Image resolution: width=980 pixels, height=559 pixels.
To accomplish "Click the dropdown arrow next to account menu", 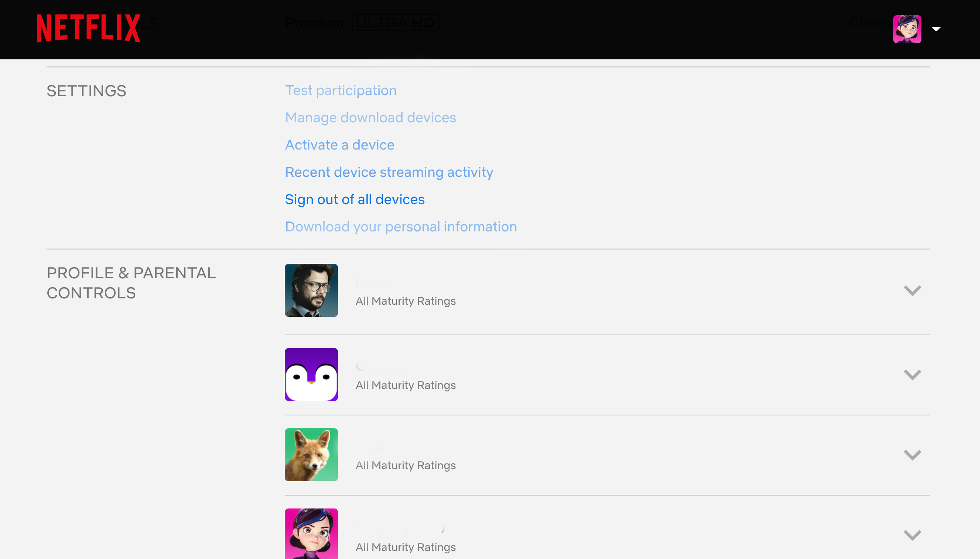I will 936,28.
